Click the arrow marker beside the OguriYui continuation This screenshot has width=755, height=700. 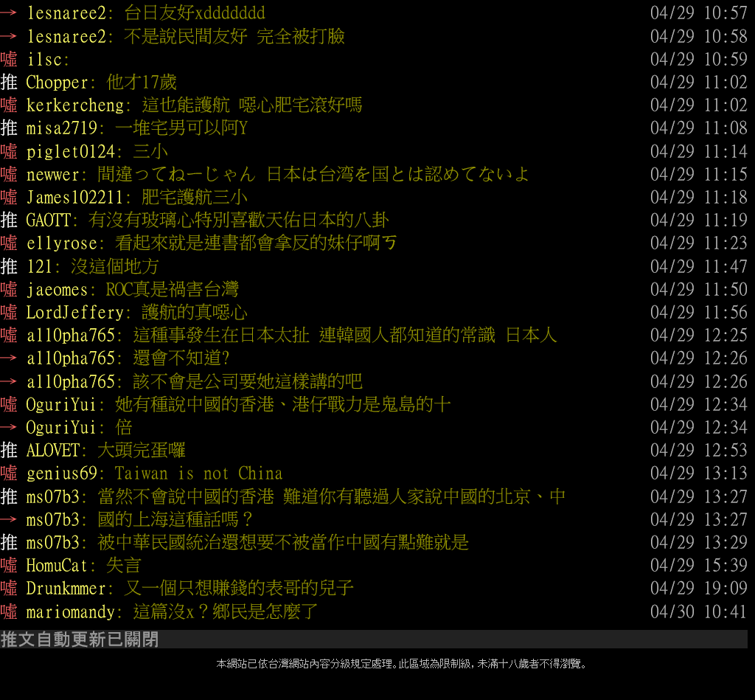coord(9,427)
